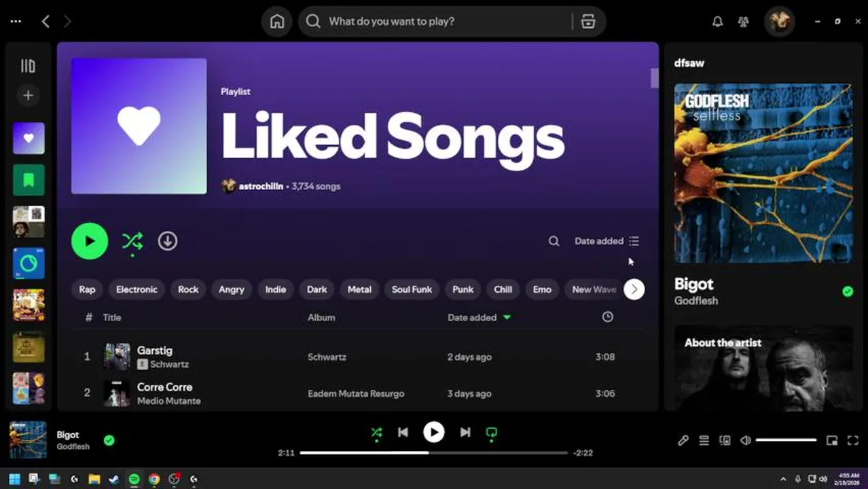Screen dimensions: 868x489
Task: Open About the artist card
Action: pos(763,368)
